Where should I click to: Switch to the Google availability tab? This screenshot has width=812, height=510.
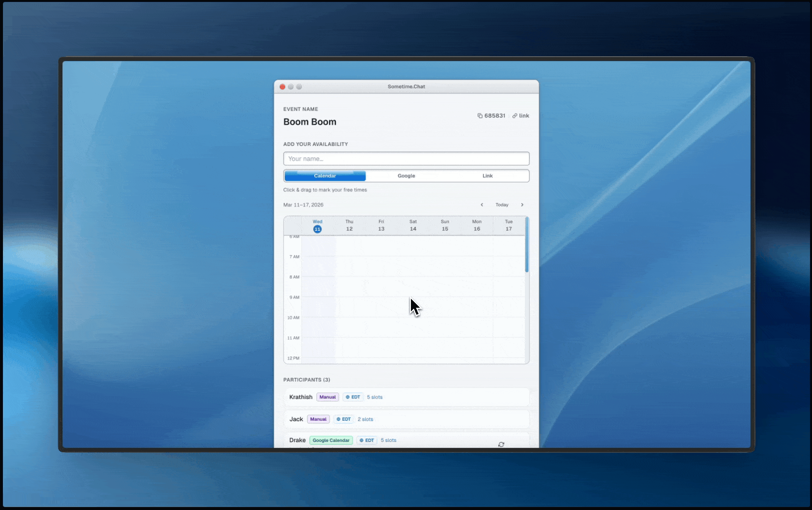[406, 176]
